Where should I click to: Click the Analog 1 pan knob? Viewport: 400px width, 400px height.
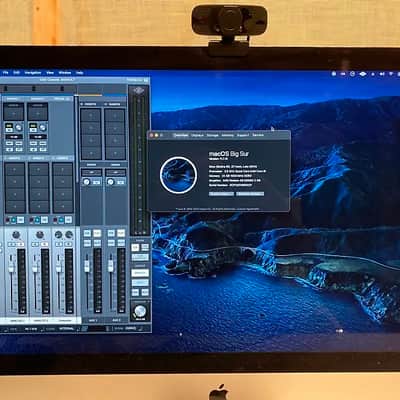tap(16, 235)
